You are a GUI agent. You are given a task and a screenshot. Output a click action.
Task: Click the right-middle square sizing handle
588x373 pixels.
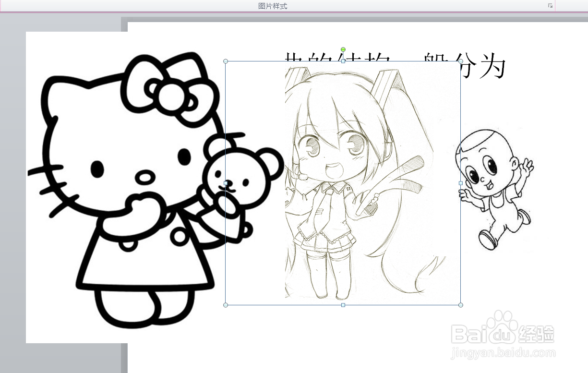pos(461,183)
